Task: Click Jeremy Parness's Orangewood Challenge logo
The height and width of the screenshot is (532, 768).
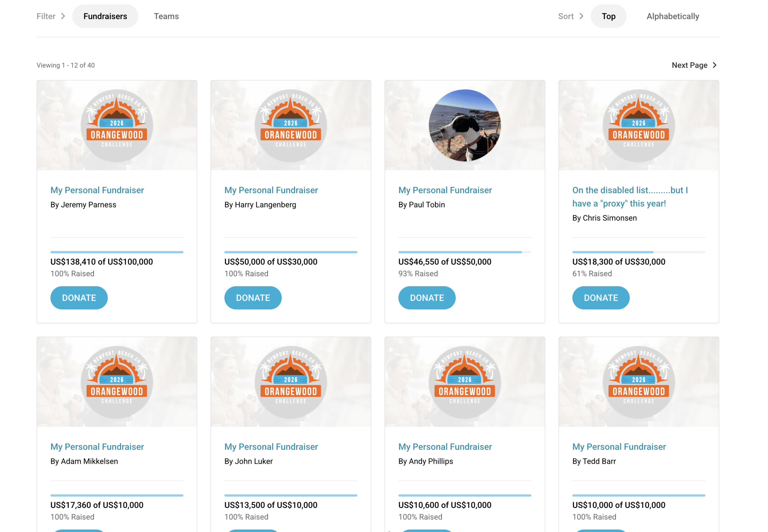Action: tap(117, 126)
